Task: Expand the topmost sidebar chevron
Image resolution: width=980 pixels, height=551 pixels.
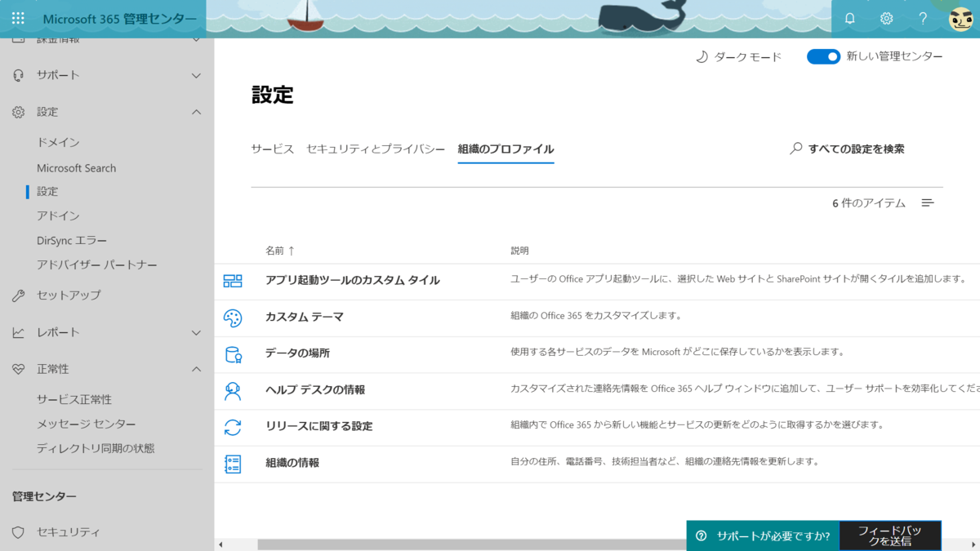Action: (196, 39)
